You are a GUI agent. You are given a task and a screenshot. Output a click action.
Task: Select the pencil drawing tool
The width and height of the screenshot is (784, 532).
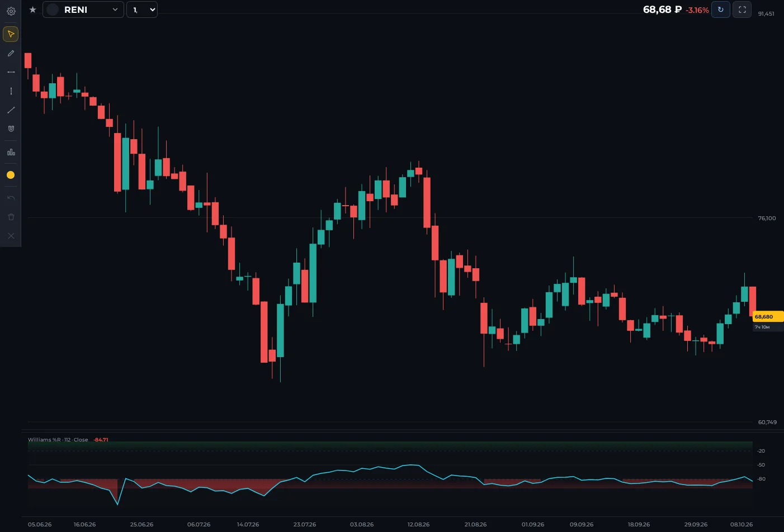click(11, 53)
